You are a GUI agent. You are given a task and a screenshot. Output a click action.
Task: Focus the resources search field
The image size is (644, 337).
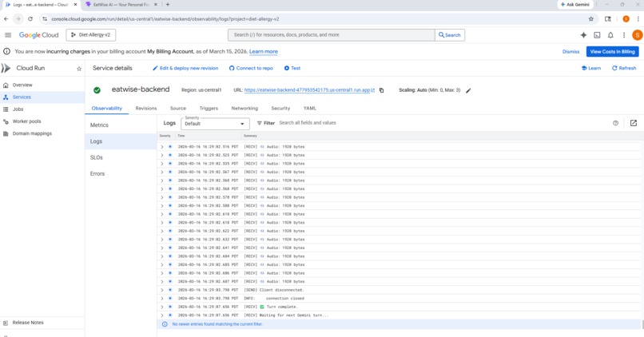332,35
